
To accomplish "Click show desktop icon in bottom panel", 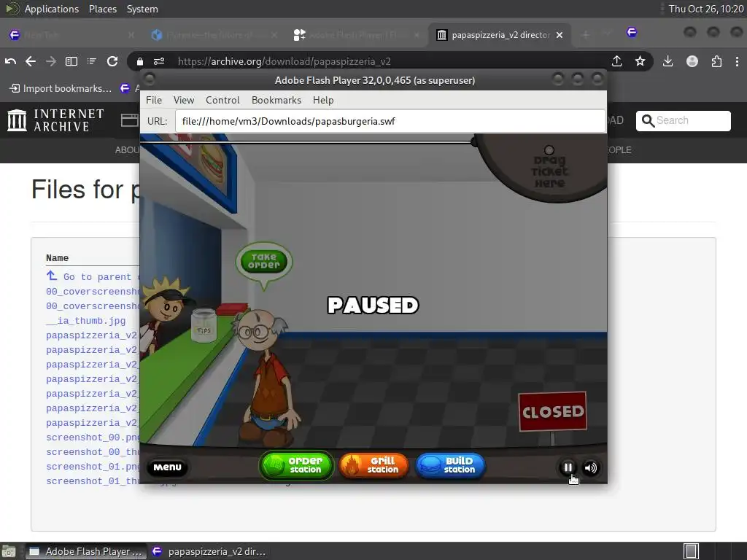I will coord(9,551).
